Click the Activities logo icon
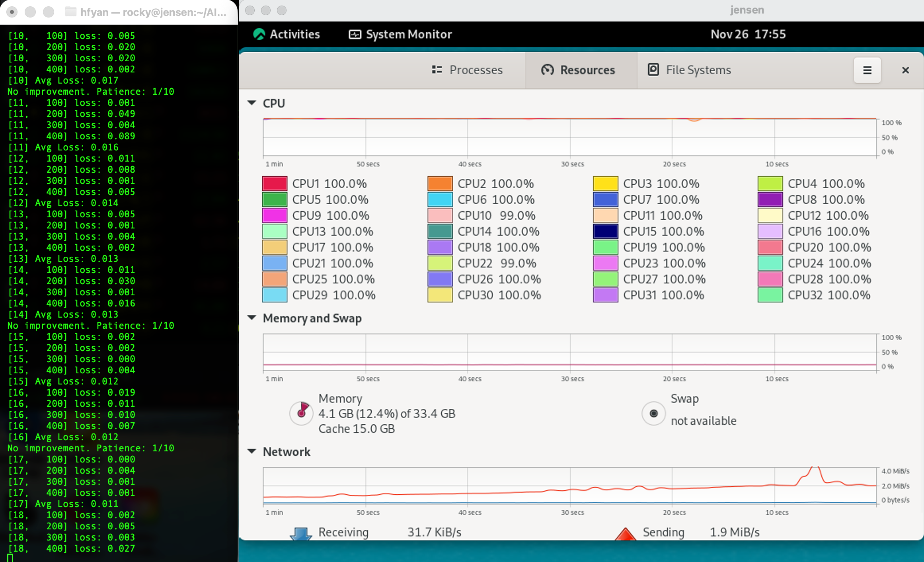 (x=259, y=34)
